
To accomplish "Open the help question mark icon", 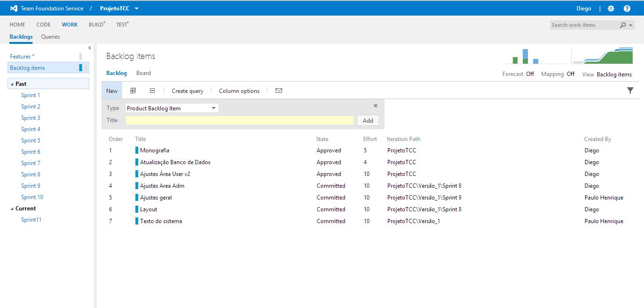I will pos(627,8).
